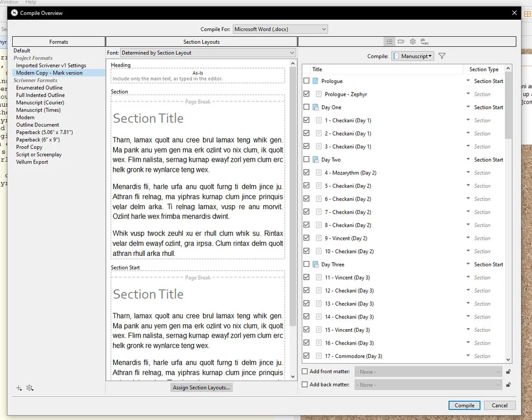Open the Compile Manuscript dropdown
This screenshot has width=532, height=420.
coord(413,56)
